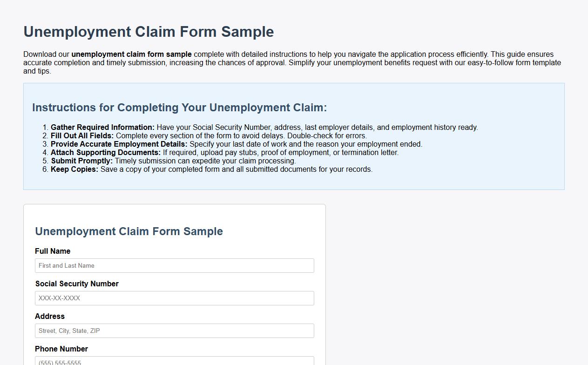The image size is (588, 365).
Task: Click the Address input field
Action: click(x=174, y=331)
